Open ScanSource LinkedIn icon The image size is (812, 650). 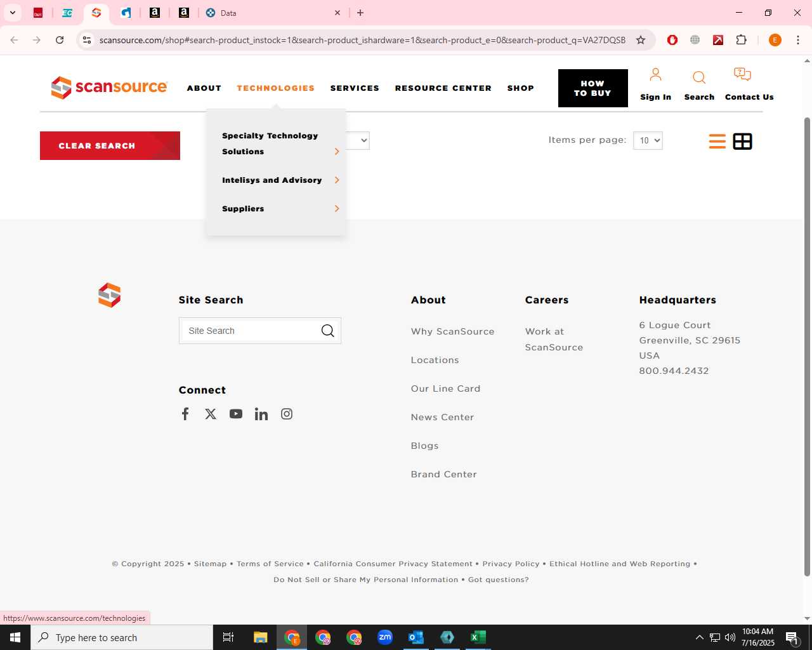point(261,414)
